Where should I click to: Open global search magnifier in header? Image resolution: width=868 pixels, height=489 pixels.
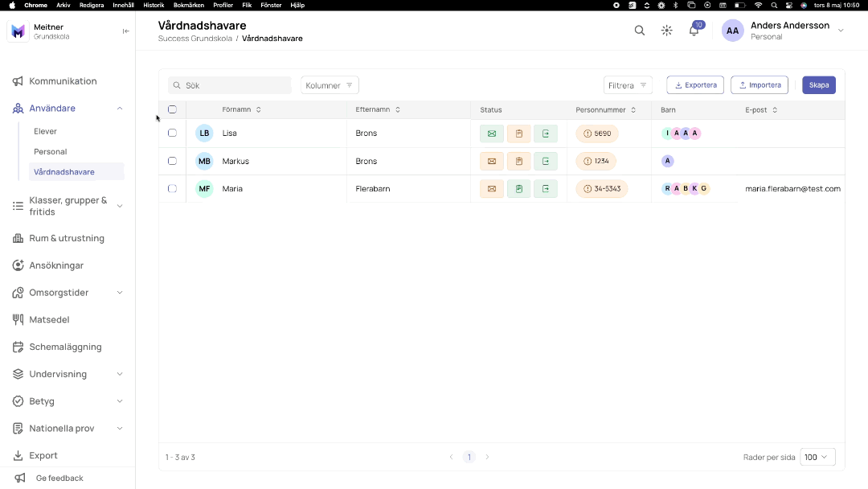coord(640,31)
